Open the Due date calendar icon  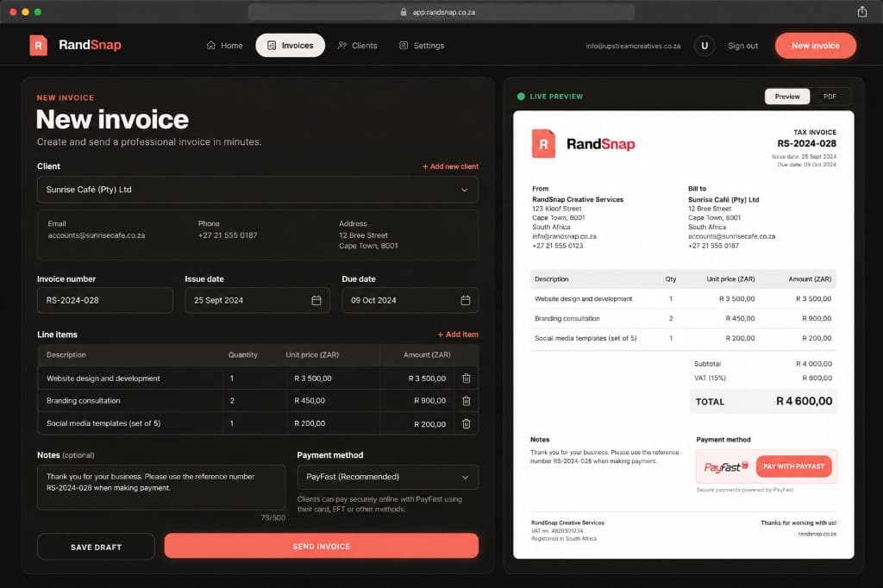[x=465, y=301]
